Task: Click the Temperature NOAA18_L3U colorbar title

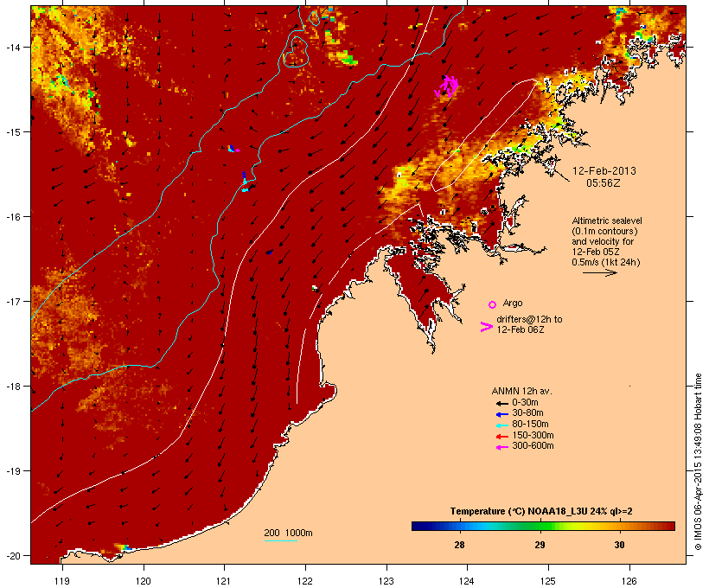Action: (x=541, y=512)
